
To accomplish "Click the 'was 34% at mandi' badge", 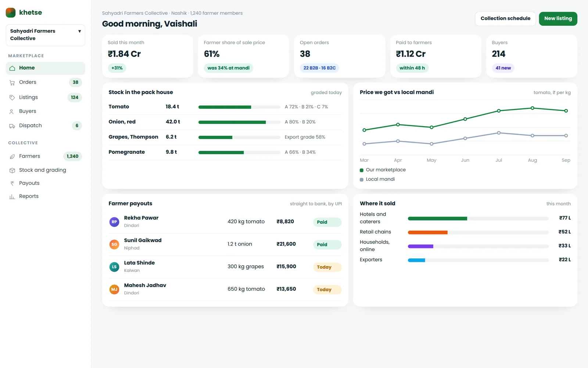I will [x=228, y=68].
